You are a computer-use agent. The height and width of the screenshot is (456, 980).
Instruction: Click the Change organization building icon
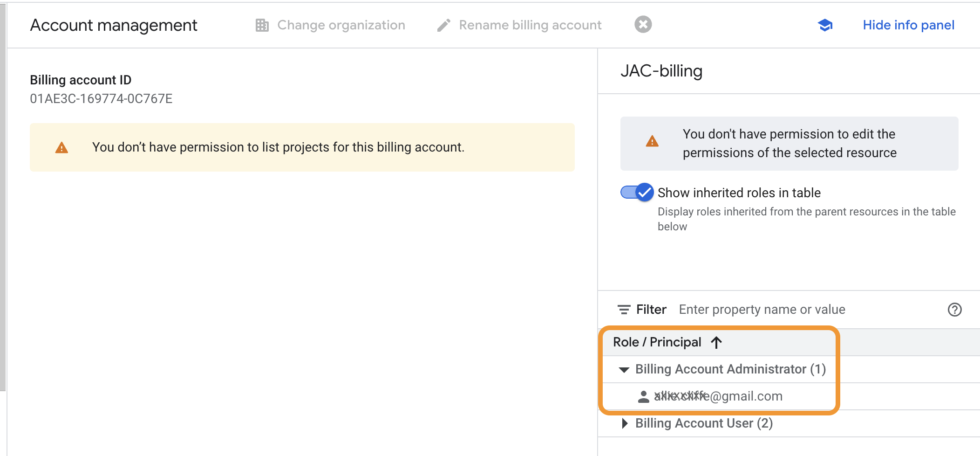coord(262,25)
